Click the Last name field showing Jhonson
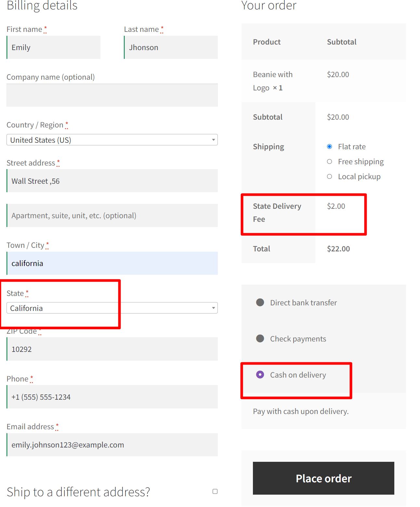 point(171,47)
